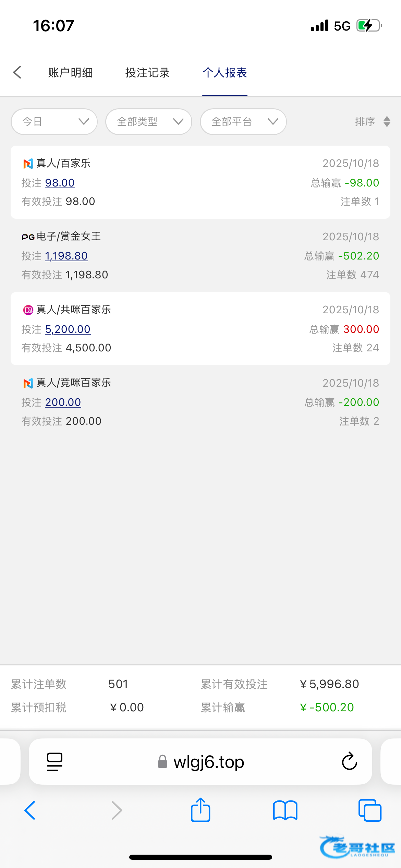Reload the page in address bar
The width and height of the screenshot is (401, 868).
click(349, 761)
